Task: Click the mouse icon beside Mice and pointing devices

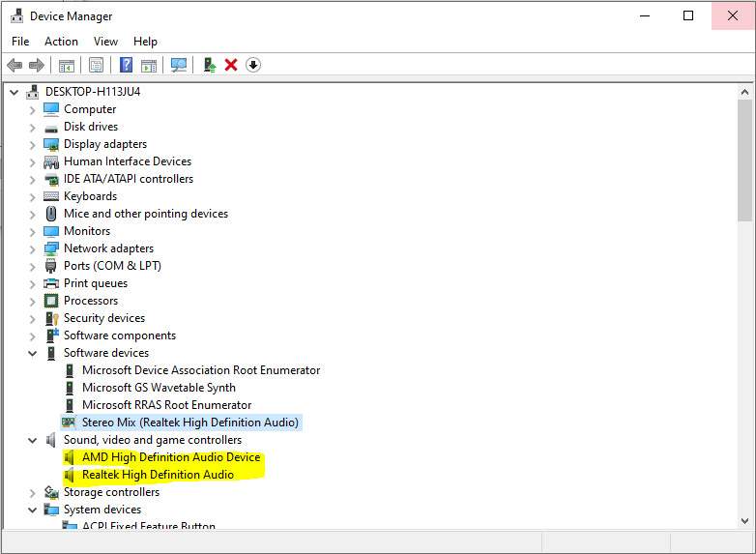Action: (x=51, y=214)
